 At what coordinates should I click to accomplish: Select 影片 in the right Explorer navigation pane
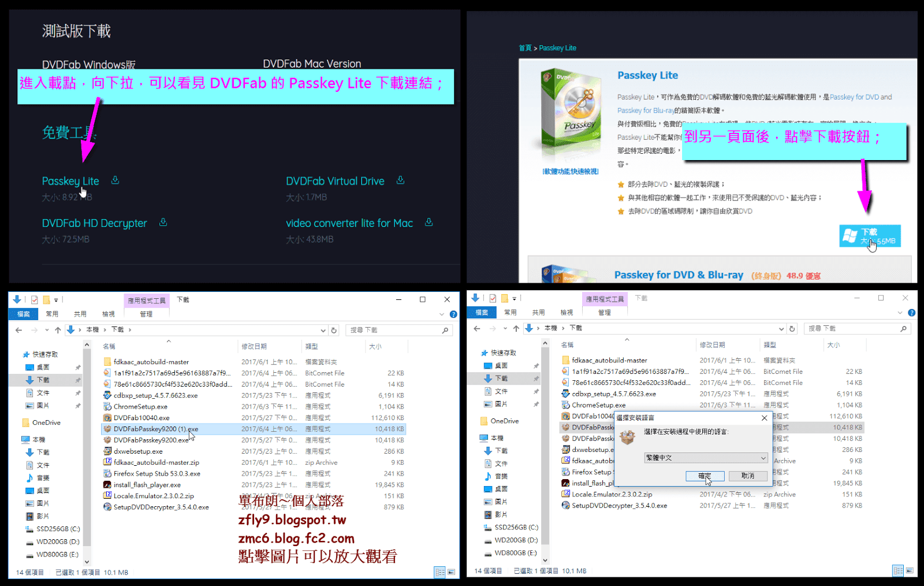point(501,514)
